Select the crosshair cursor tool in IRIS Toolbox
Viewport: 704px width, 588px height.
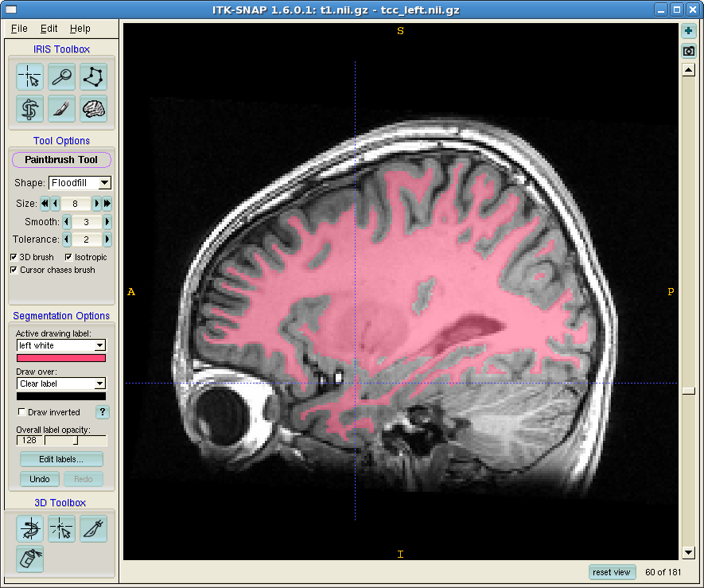pyautogui.click(x=29, y=77)
